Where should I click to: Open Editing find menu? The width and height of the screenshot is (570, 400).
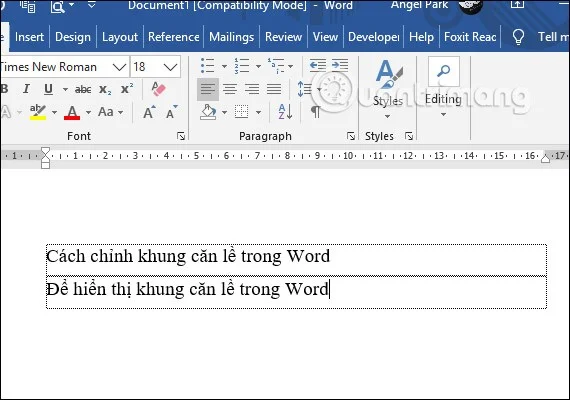(x=443, y=87)
